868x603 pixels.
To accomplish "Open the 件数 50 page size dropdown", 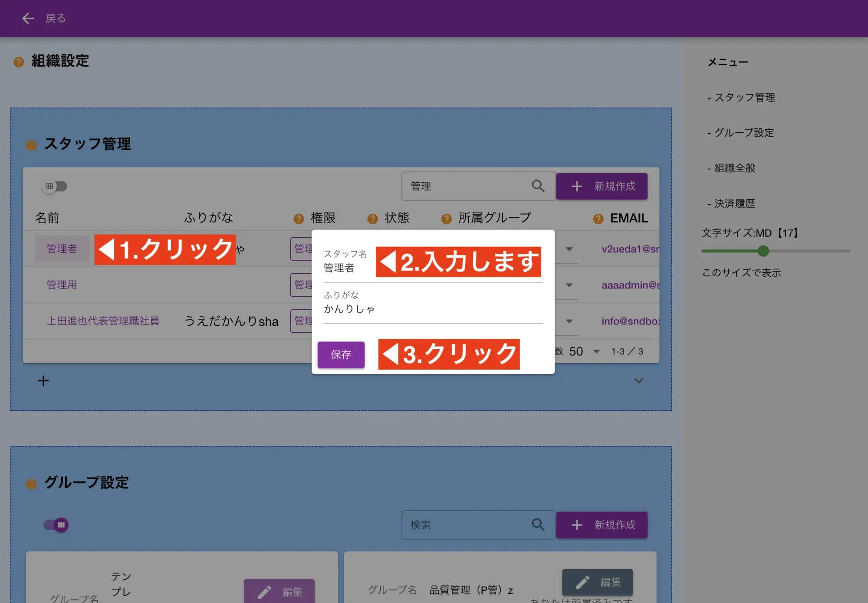I will [x=596, y=351].
